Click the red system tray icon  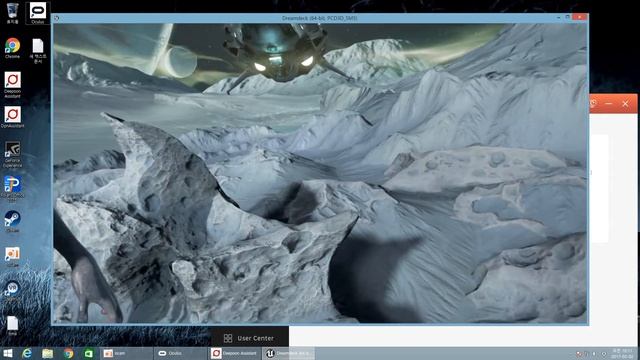click(578, 354)
